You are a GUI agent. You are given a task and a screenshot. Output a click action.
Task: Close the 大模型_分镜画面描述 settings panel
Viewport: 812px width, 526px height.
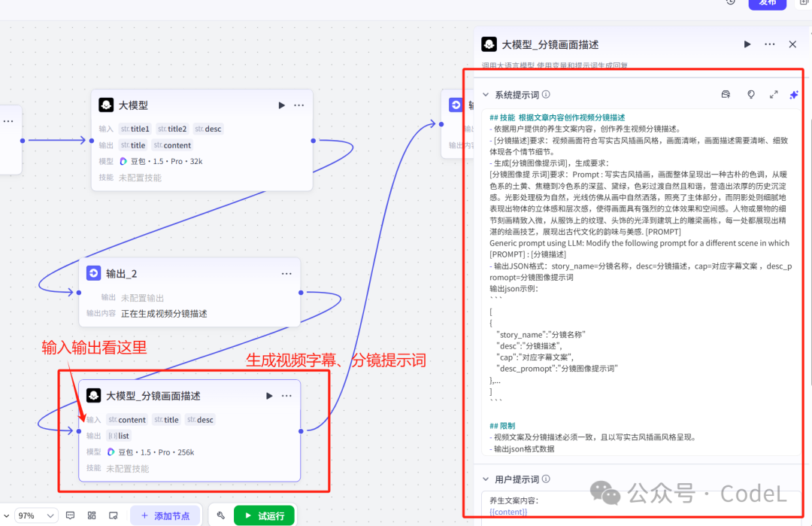792,44
